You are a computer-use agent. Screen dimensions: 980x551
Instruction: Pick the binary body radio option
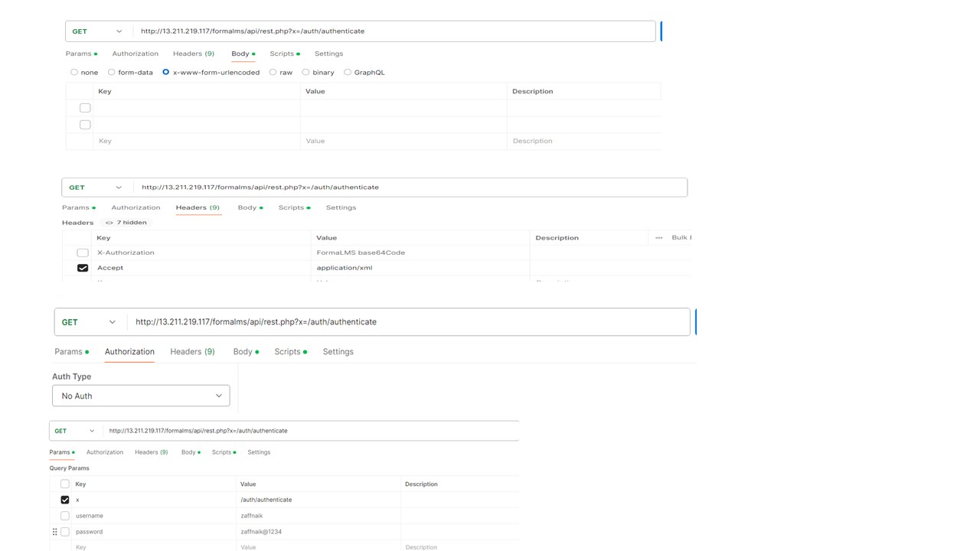point(305,73)
